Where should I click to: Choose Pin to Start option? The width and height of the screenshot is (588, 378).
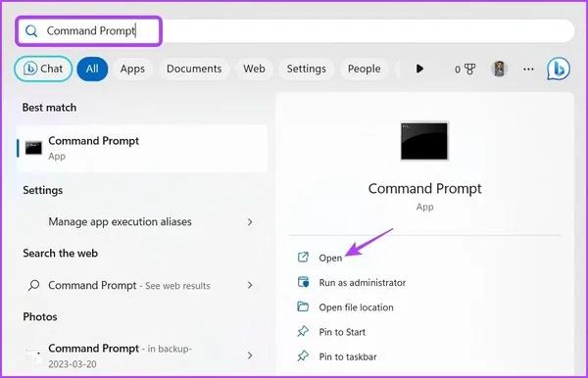[x=342, y=332]
